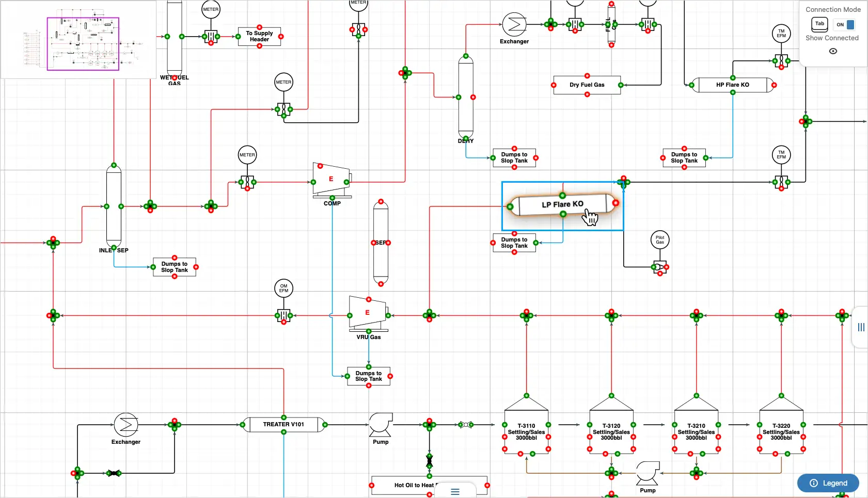Image resolution: width=868 pixels, height=498 pixels.
Task: Select the TREATER V101 vessel
Action: pos(283,425)
